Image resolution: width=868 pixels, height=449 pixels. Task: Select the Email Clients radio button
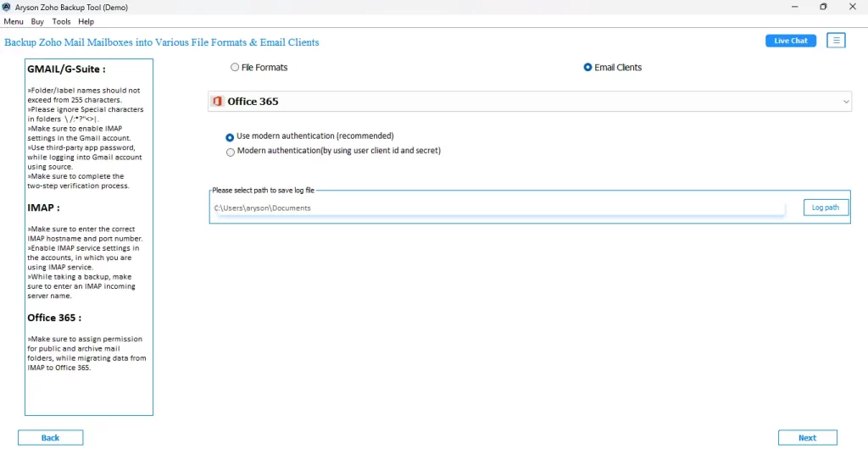(588, 68)
